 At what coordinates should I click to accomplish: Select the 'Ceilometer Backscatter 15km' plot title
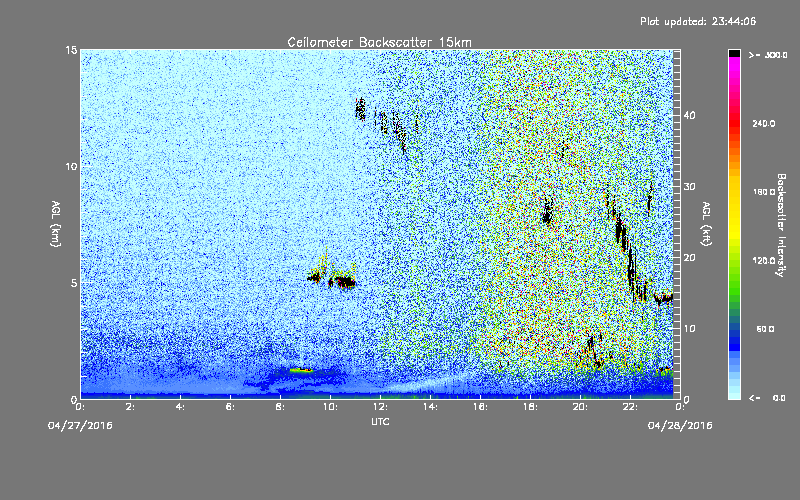click(379, 42)
